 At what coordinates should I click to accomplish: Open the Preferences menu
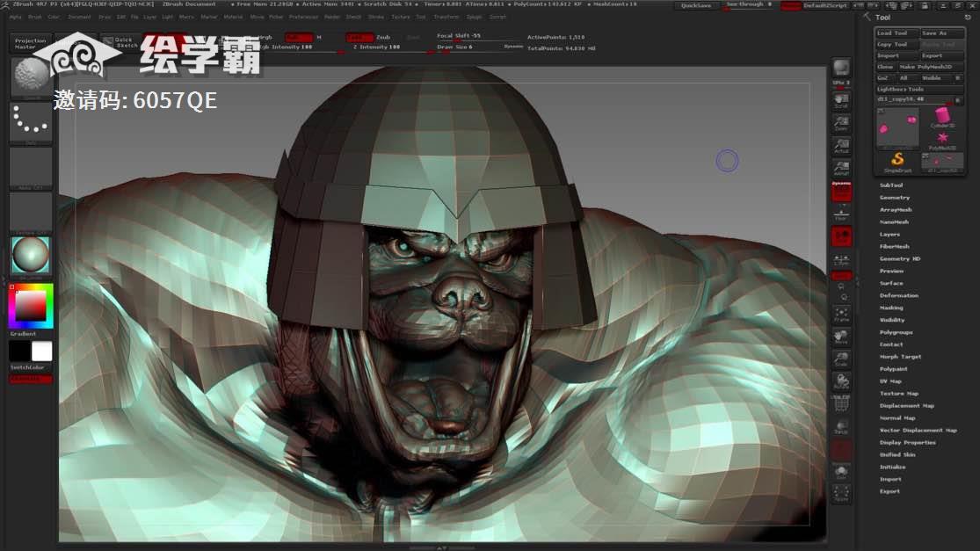(303, 17)
